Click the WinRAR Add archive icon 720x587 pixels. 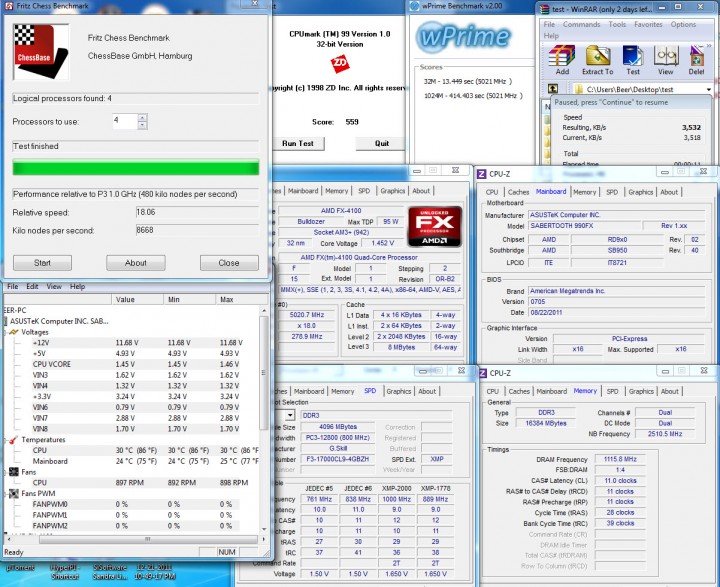[x=562, y=60]
